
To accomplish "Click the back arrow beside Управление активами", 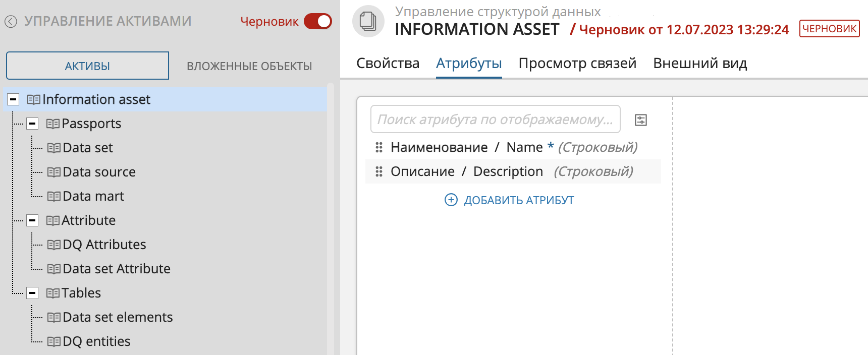I will point(11,21).
